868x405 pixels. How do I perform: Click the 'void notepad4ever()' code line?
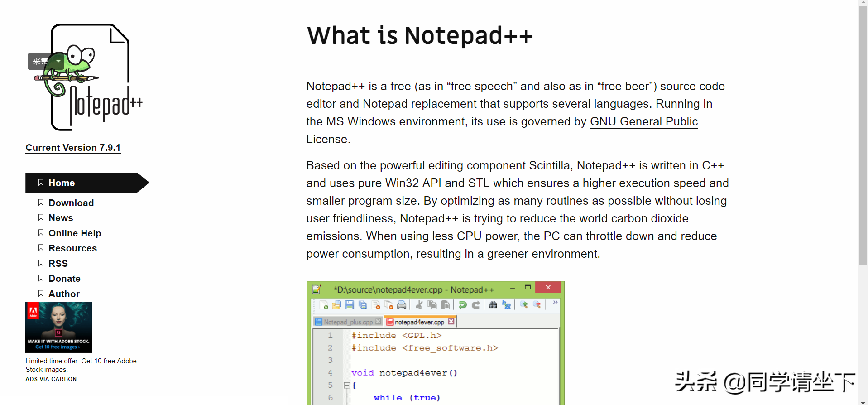click(x=404, y=373)
